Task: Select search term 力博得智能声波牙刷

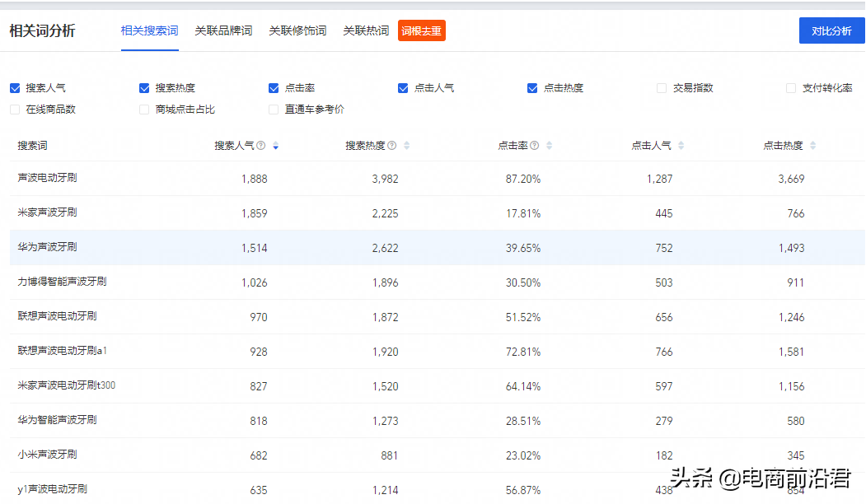Action: point(63,282)
